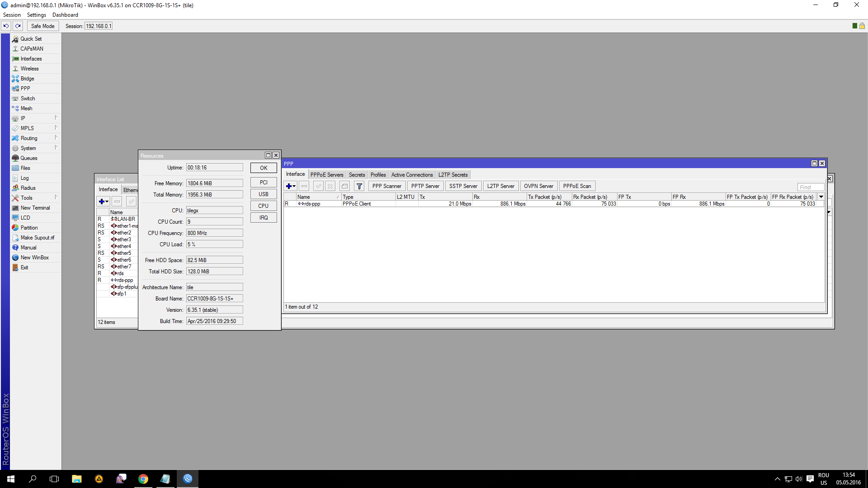The width and height of the screenshot is (868, 488).
Task: Open the Dashboard menu
Action: pyautogui.click(x=65, y=15)
